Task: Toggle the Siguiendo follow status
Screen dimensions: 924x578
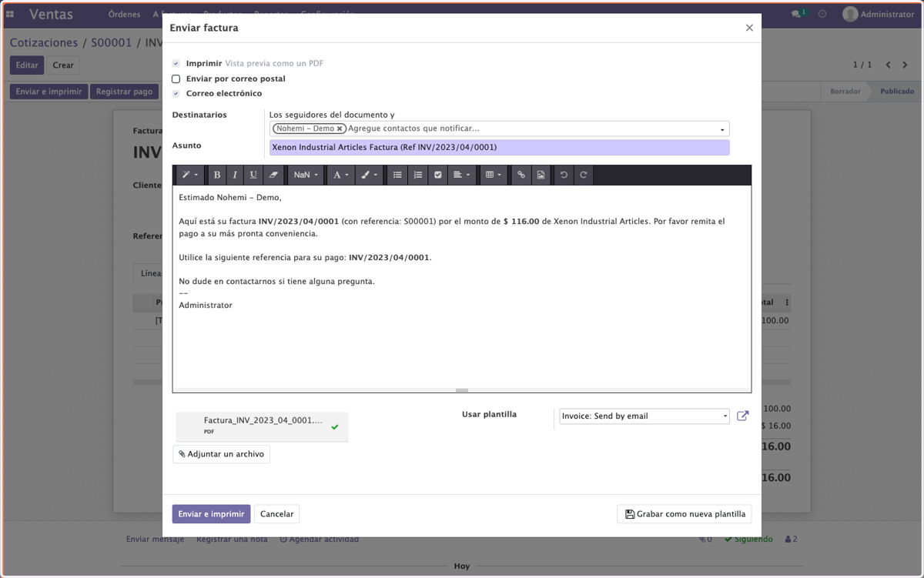Action: 748,540
